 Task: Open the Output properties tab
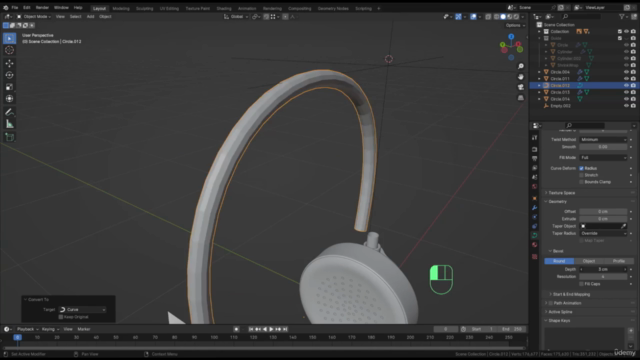click(535, 158)
